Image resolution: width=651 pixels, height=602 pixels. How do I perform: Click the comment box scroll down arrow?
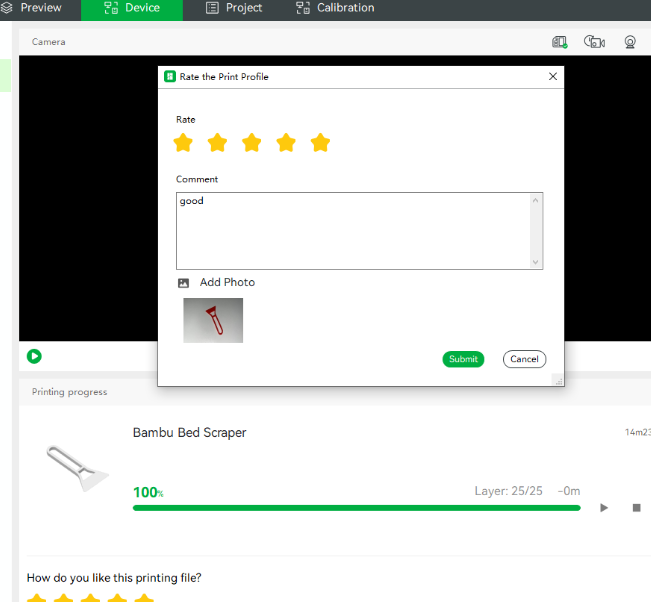[x=536, y=262]
